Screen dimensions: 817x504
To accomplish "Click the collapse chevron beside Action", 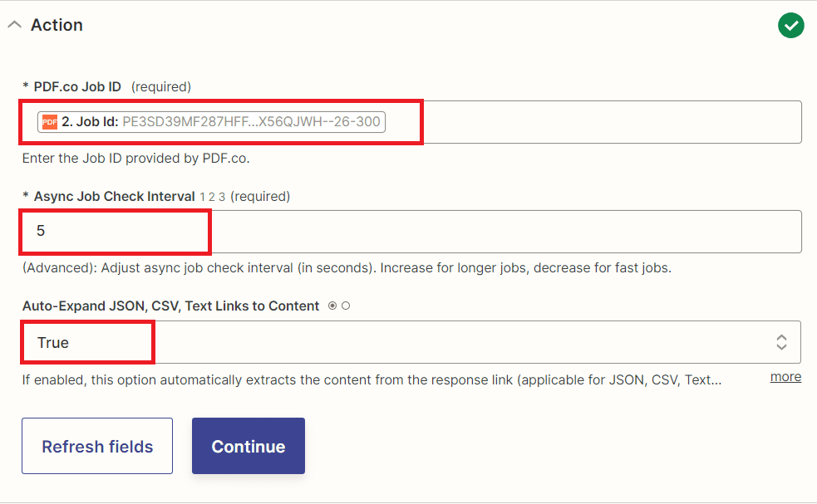I will point(14,24).
